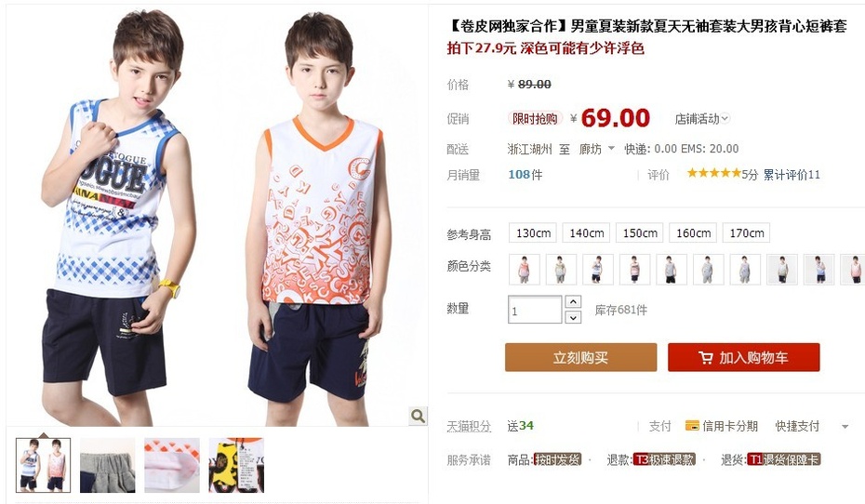The width and height of the screenshot is (865, 504).
Task: Open the 廊坊 destination dropdown
Action: point(596,149)
